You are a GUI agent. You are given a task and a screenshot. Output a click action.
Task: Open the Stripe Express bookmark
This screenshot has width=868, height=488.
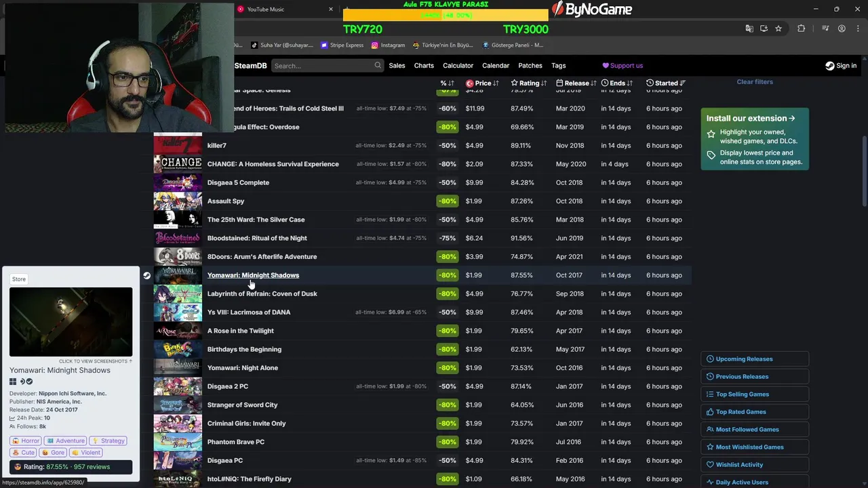(342, 45)
